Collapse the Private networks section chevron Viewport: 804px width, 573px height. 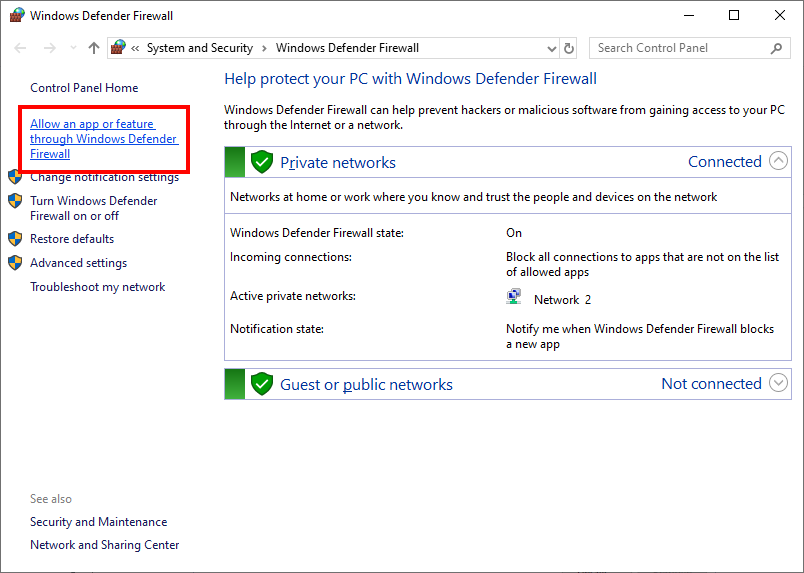click(x=778, y=161)
